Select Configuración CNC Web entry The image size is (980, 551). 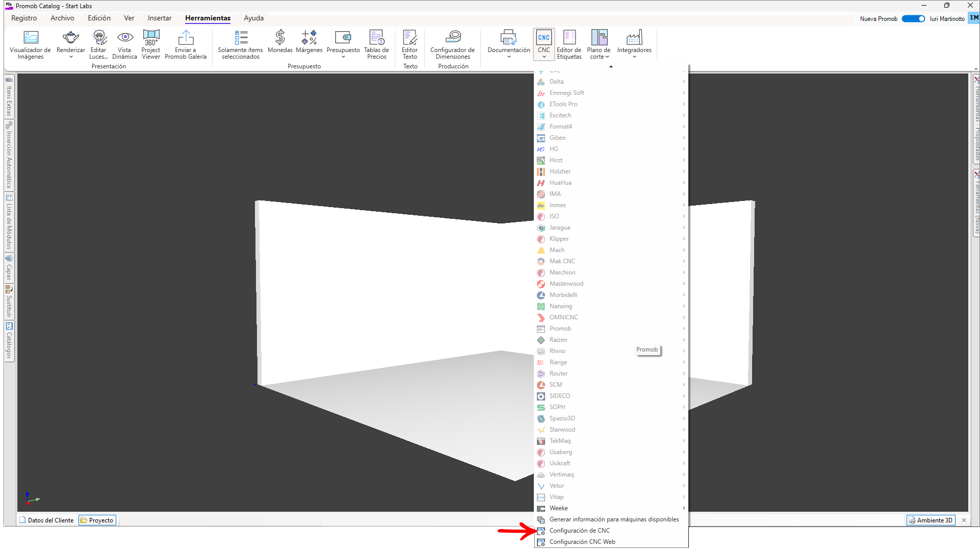[611, 542]
